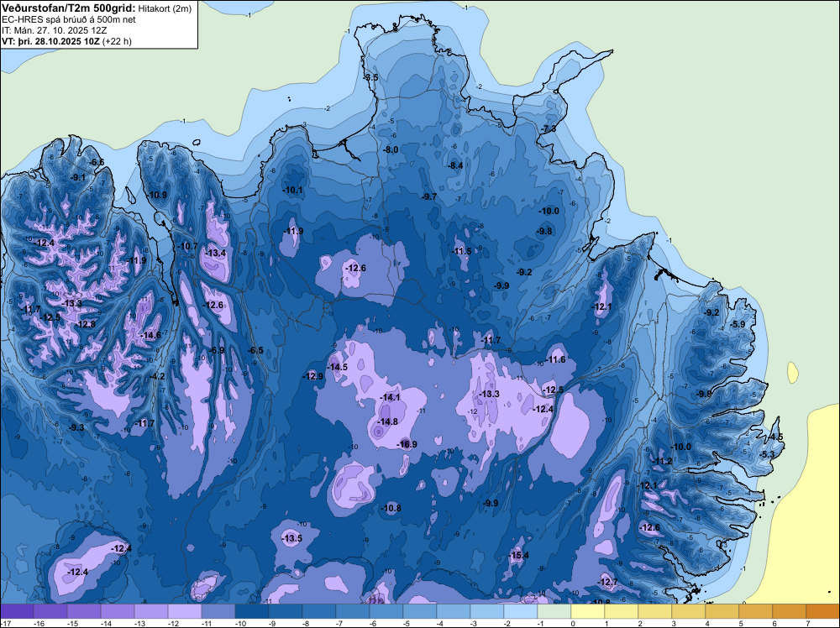Select the line 'EC-HRES spá brúuð á 500m net'
The image size is (840, 628).
69,20
